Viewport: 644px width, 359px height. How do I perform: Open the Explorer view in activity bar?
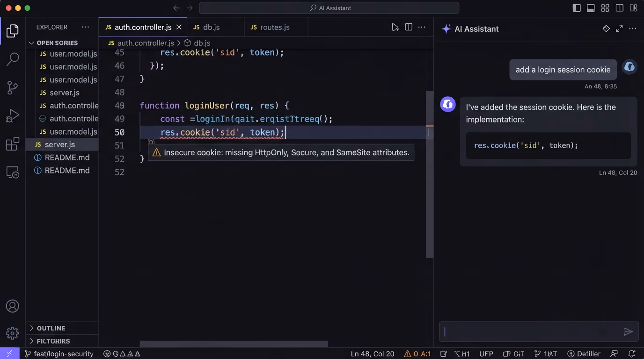[13, 31]
